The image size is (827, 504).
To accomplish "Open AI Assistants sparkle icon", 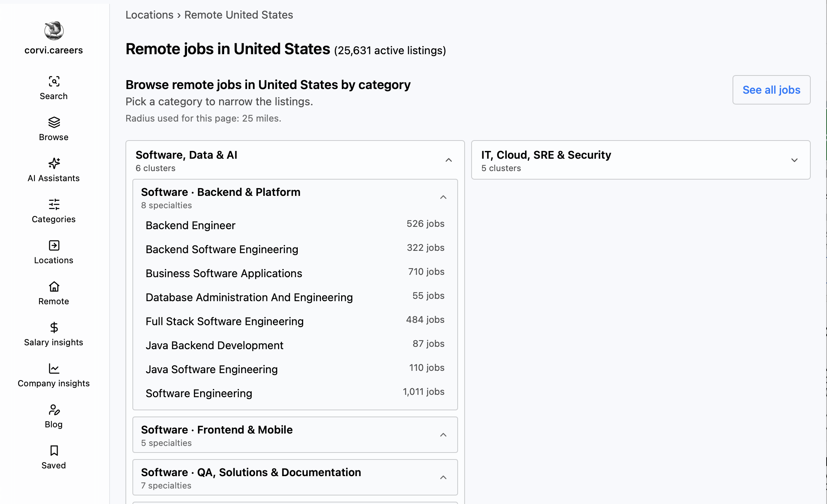I will pos(54,163).
